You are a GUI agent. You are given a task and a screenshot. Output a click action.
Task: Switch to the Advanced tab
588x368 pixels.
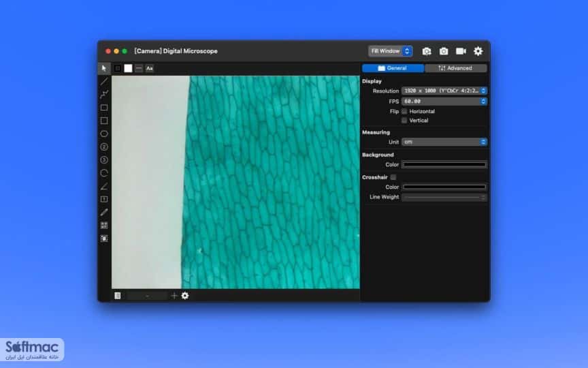[455, 68]
